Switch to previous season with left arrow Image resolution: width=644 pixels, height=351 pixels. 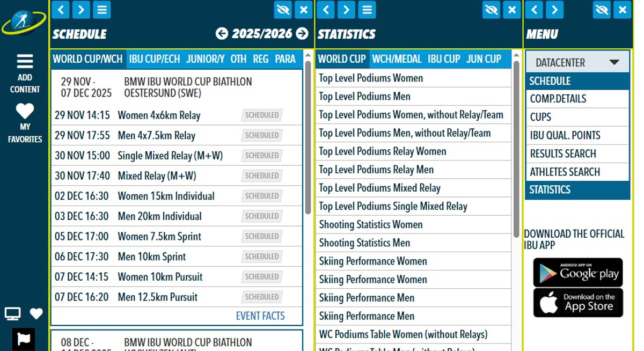(x=222, y=34)
